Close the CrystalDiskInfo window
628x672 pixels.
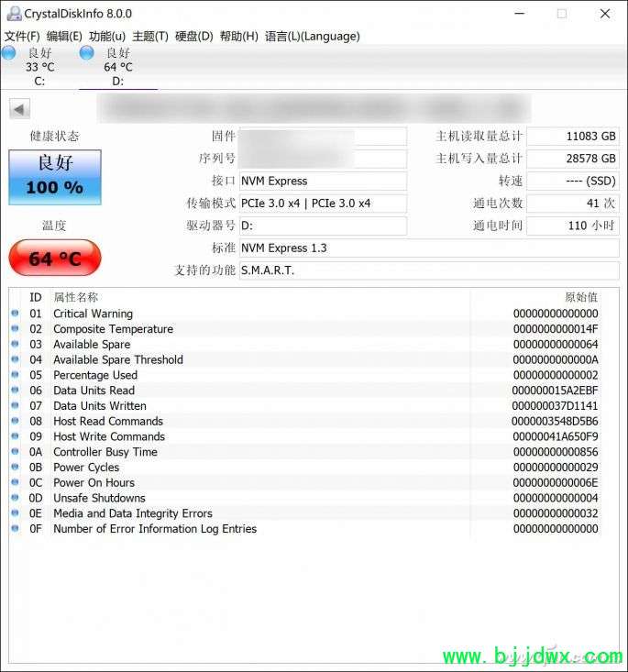click(x=605, y=14)
